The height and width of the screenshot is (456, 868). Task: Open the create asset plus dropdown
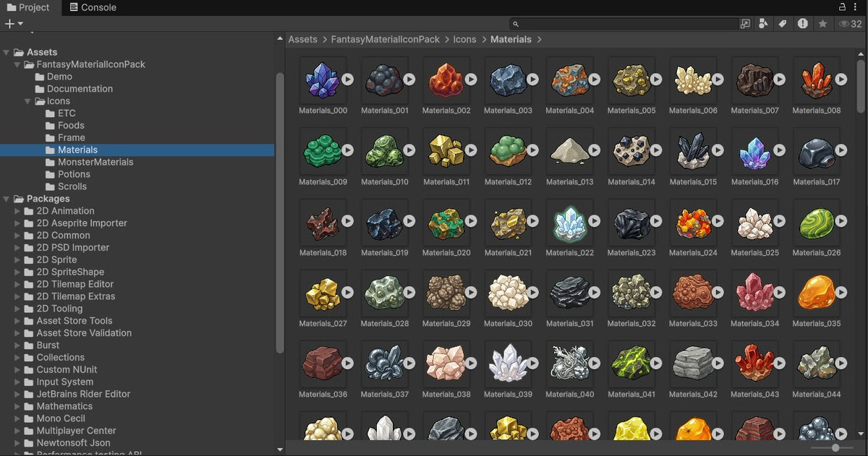[14, 24]
